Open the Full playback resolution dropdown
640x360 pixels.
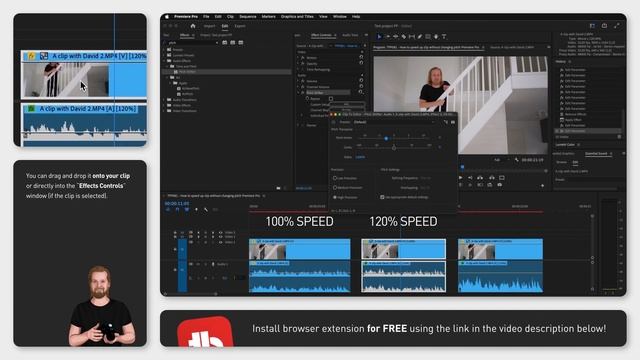(x=501, y=160)
